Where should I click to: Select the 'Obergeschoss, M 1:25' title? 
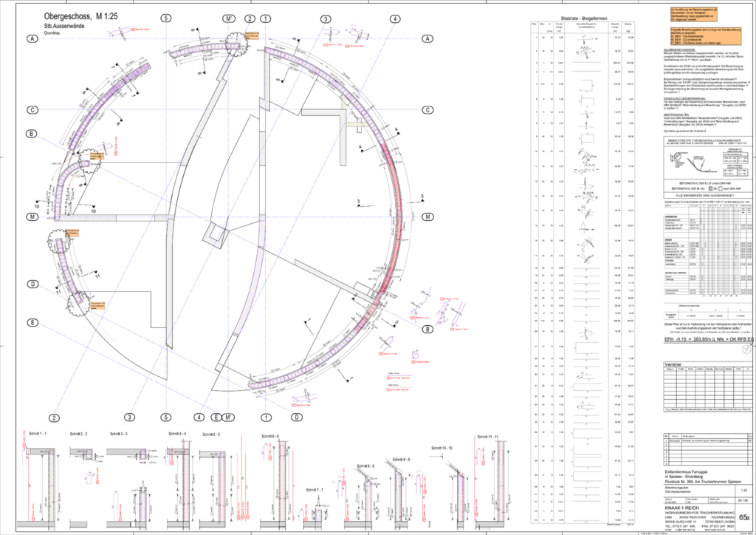[x=78, y=16]
